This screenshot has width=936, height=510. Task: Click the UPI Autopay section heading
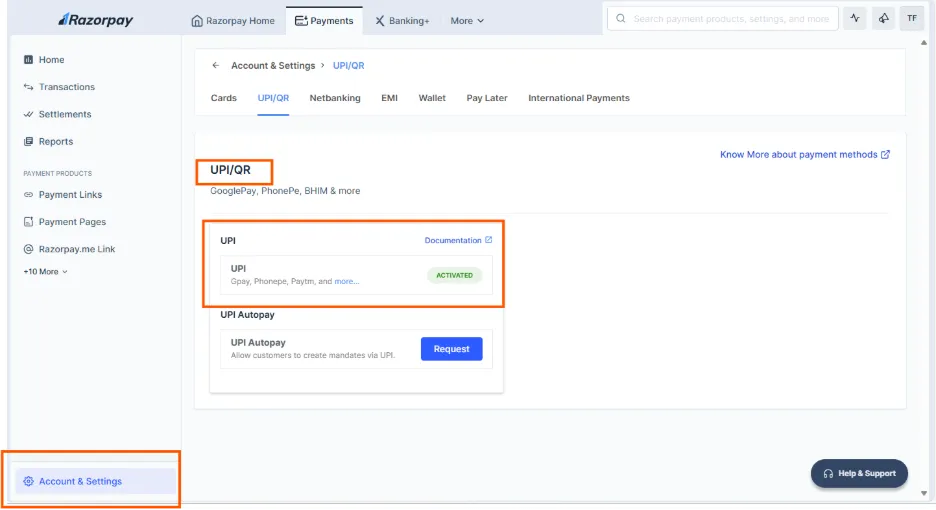tap(247, 315)
